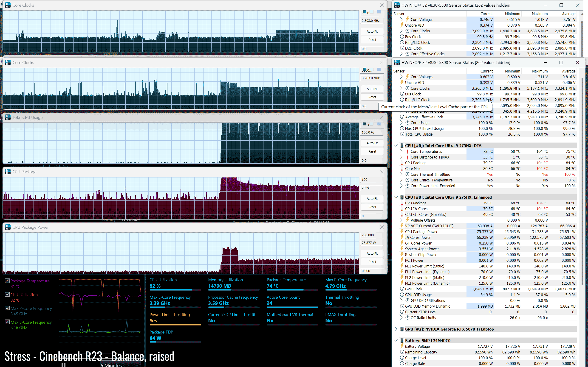Click the pause icon below the Cinebench title

pyautogui.click(x=63, y=365)
